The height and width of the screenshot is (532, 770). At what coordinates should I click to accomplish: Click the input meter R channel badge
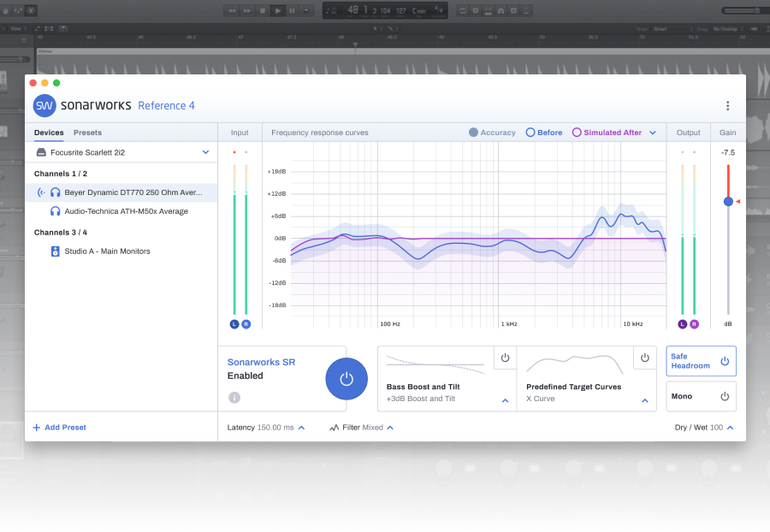[x=246, y=324]
